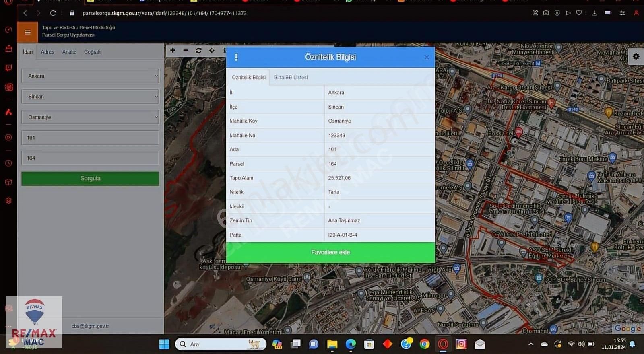This screenshot has width=644, height=354.
Task: Switch to the Analiz tab
Action: tap(69, 52)
